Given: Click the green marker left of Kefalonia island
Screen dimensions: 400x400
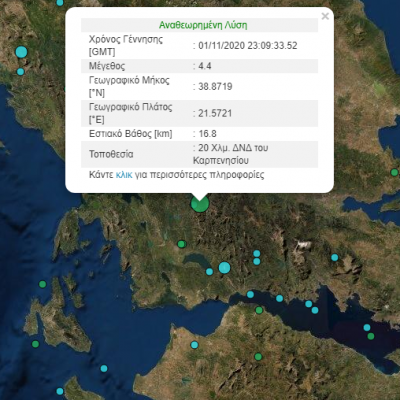Looking at the screenshot, I should (35, 344).
